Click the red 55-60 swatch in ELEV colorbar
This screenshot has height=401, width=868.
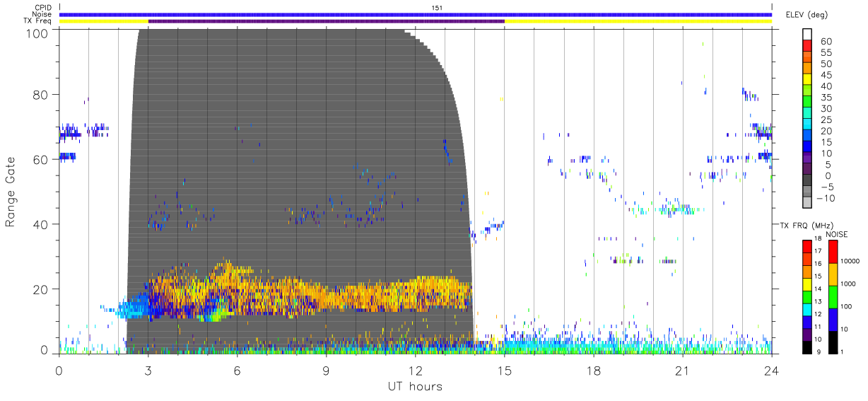click(x=807, y=46)
